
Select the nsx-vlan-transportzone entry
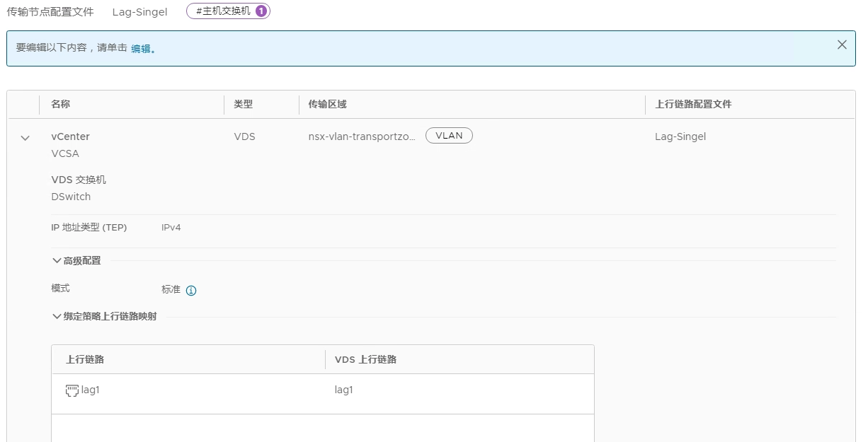pyautogui.click(x=362, y=137)
